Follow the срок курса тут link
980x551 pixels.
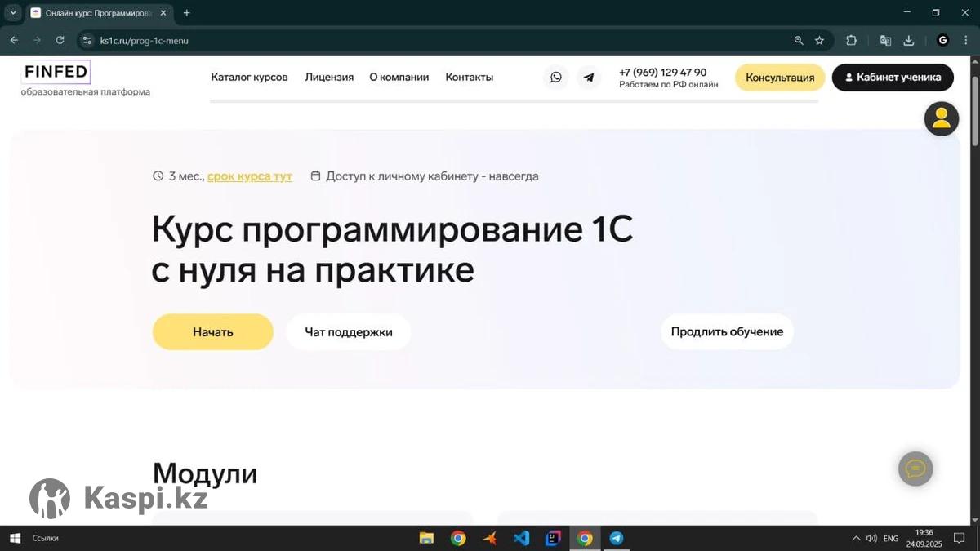(249, 176)
